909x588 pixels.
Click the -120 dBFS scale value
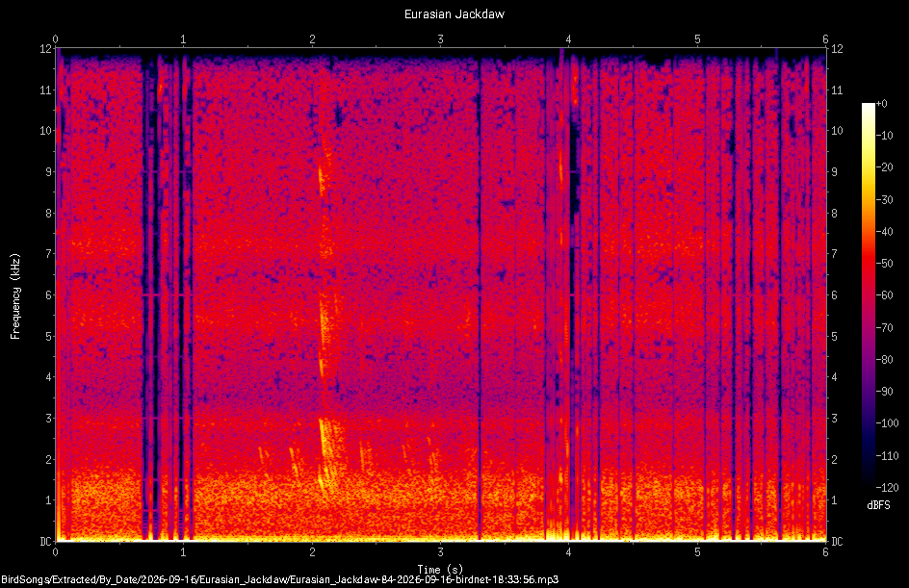(x=887, y=488)
